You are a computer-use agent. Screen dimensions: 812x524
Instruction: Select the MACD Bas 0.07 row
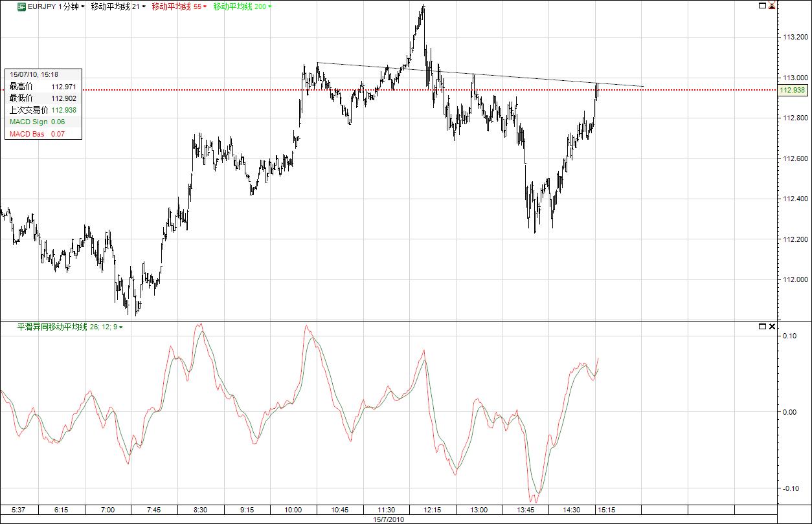pos(43,134)
